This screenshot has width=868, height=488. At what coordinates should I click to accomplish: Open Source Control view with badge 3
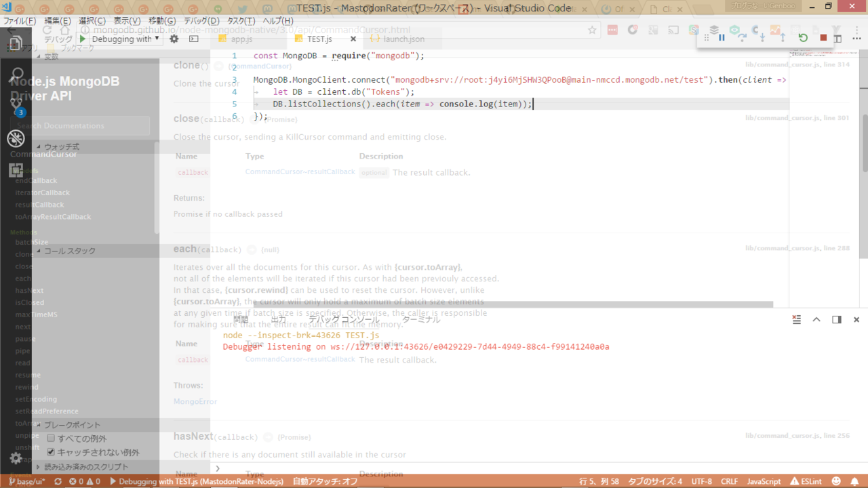(16, 106)
